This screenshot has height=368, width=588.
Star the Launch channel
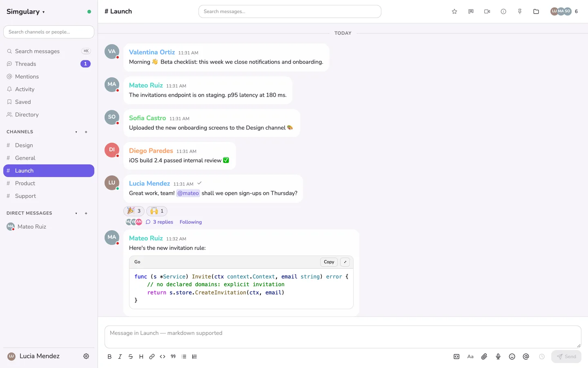click(x=454, y=11)
